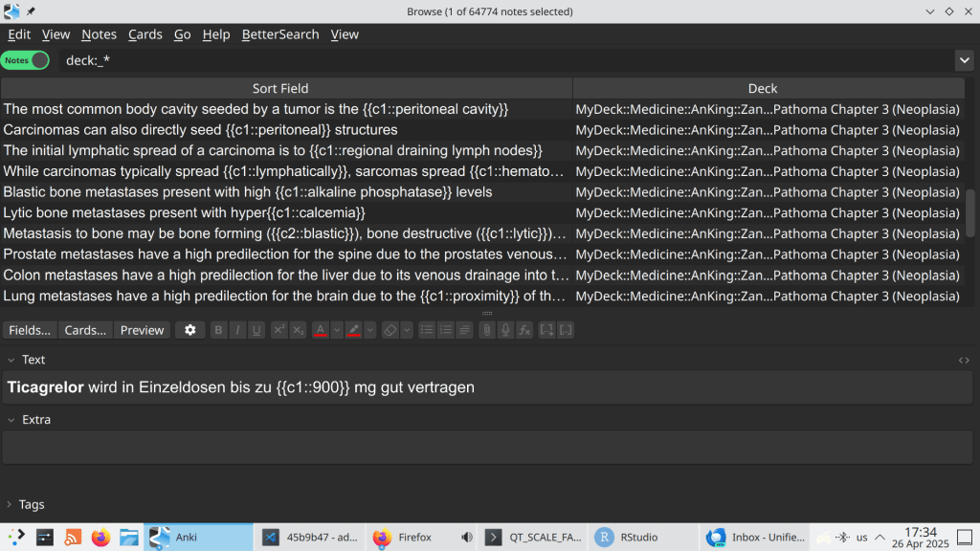Click the Bold formatting icon

[219, 330]
